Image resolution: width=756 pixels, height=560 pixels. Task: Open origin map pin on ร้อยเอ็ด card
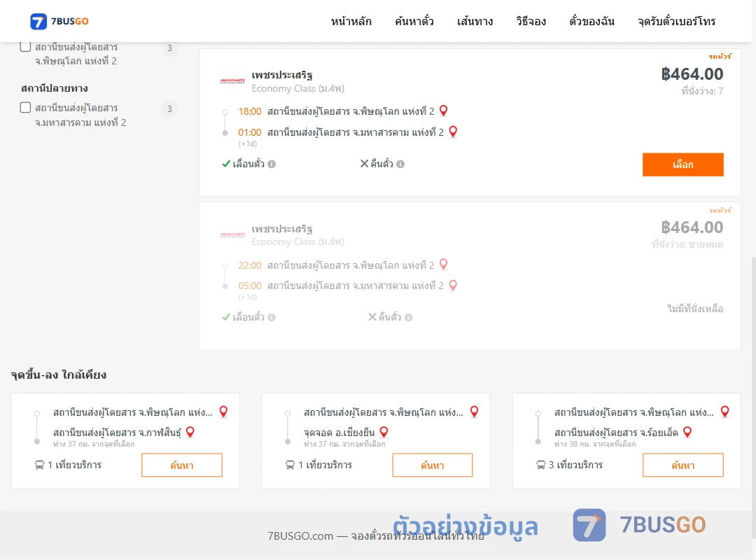(x=724, y=412)
